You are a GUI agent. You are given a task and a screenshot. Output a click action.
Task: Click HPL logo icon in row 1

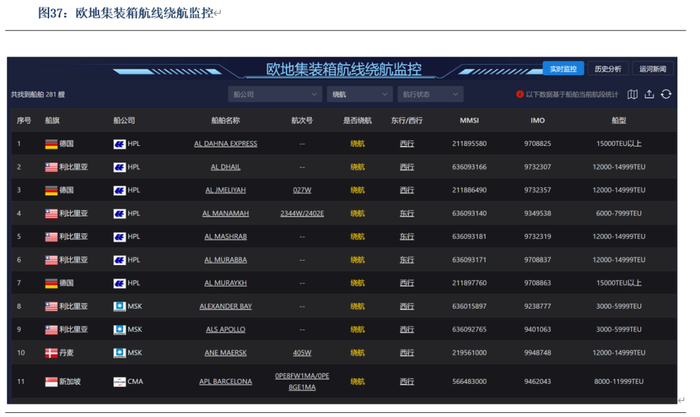(119, 144)
